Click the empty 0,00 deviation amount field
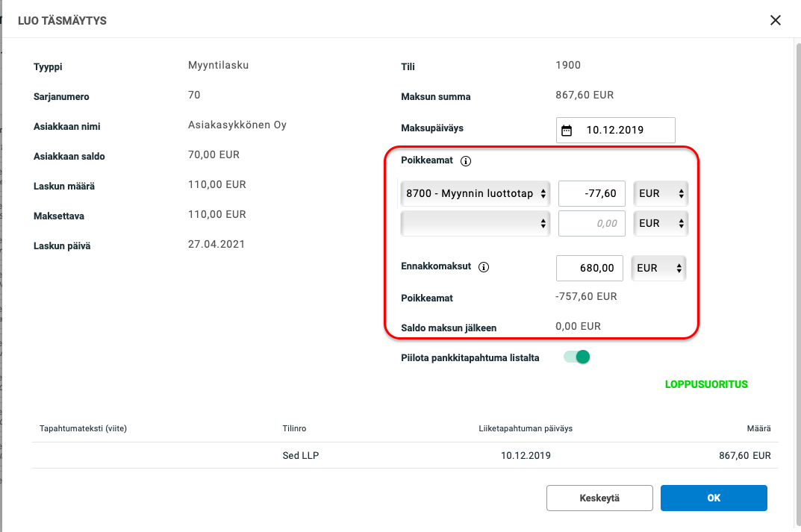The height and width of the screenshot is (532, 801). (592, 223)
